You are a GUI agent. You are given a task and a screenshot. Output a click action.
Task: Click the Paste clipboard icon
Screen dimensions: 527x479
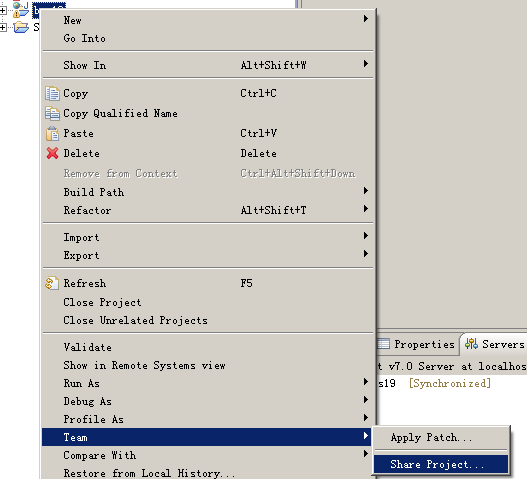pyautogui.click(x=52, y=134)
